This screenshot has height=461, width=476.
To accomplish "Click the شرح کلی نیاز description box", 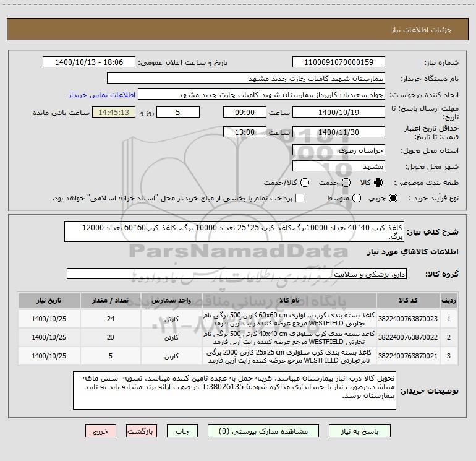I will point(234,232).
